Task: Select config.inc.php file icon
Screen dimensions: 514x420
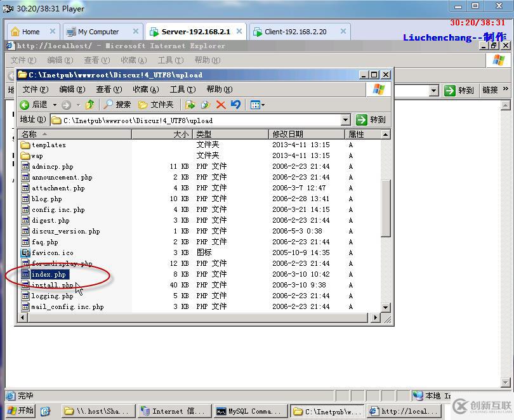Action: coord(25,209)
